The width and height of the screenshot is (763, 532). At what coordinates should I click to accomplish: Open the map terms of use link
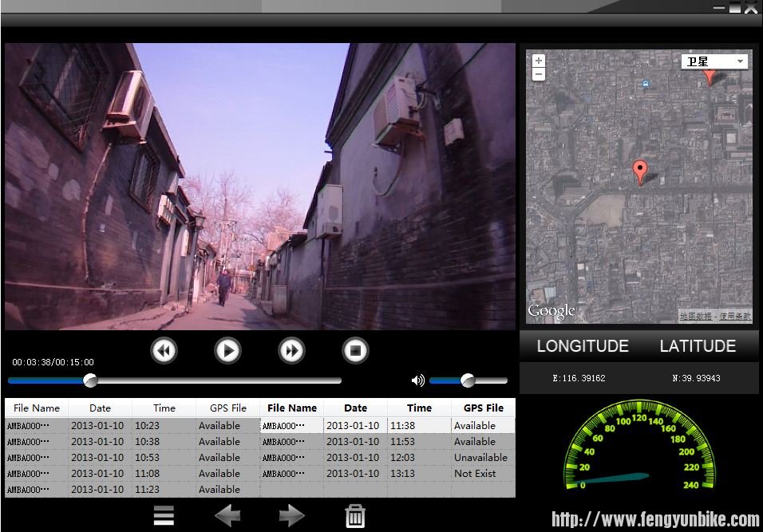click(x=735, y=317)
